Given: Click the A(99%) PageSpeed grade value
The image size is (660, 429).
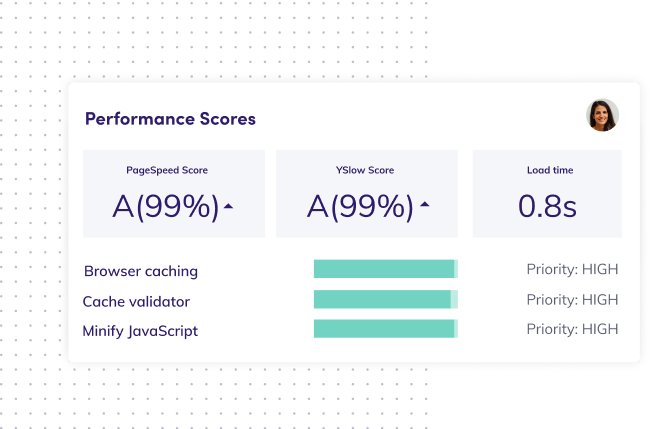Looking at the screenshot, I should tap(165, 206).
